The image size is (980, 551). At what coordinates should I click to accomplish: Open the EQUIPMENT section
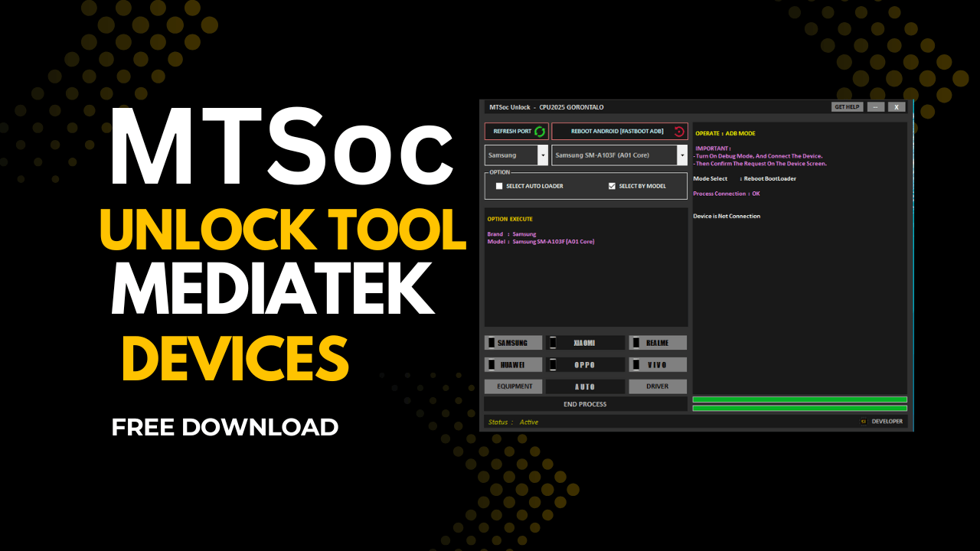pyautogui.click(x=513, y=386)
